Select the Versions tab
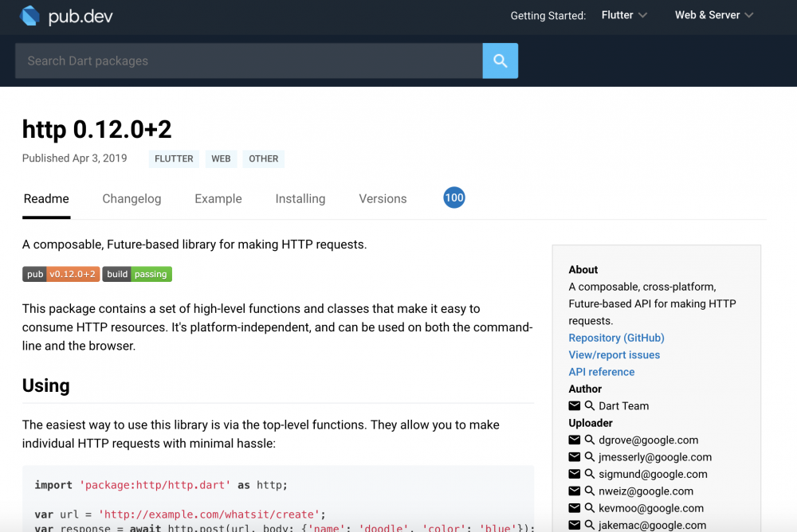 tap(383, 199)
